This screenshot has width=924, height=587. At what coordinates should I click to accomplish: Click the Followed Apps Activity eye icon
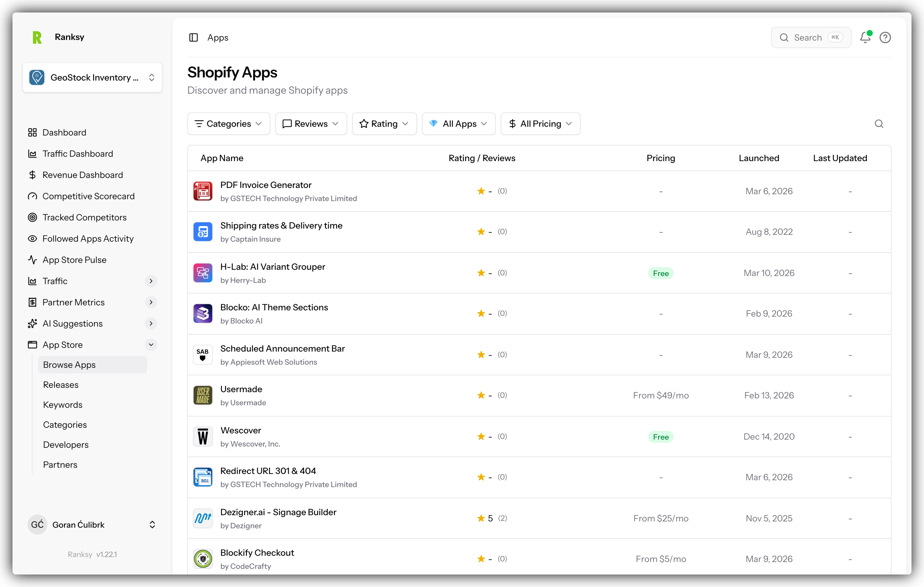coord(32,239)
